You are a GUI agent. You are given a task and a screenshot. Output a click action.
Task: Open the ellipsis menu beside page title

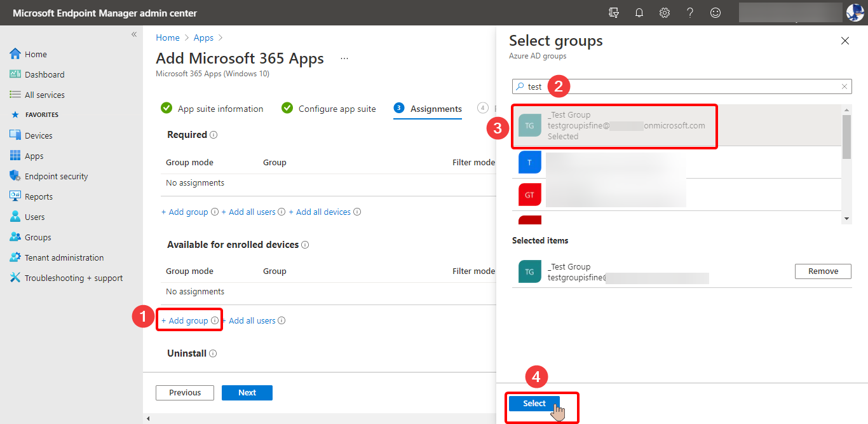point(344,58)
